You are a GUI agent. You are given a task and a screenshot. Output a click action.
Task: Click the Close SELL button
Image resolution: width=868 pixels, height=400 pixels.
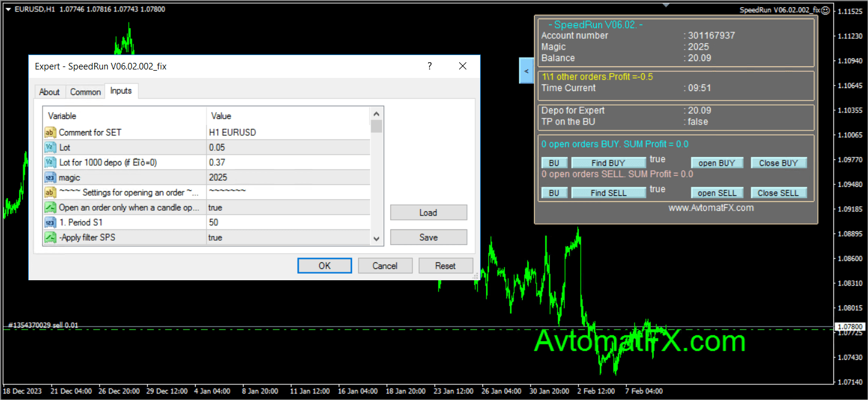[778, 193]
